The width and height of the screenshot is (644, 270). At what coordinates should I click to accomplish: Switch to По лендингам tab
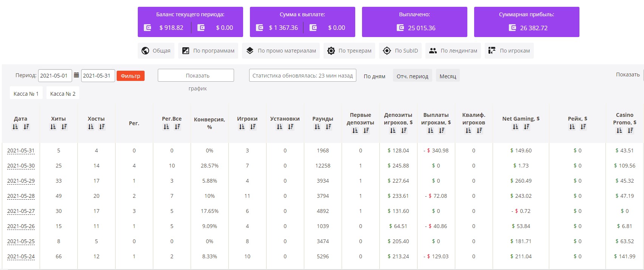point(453,51)
